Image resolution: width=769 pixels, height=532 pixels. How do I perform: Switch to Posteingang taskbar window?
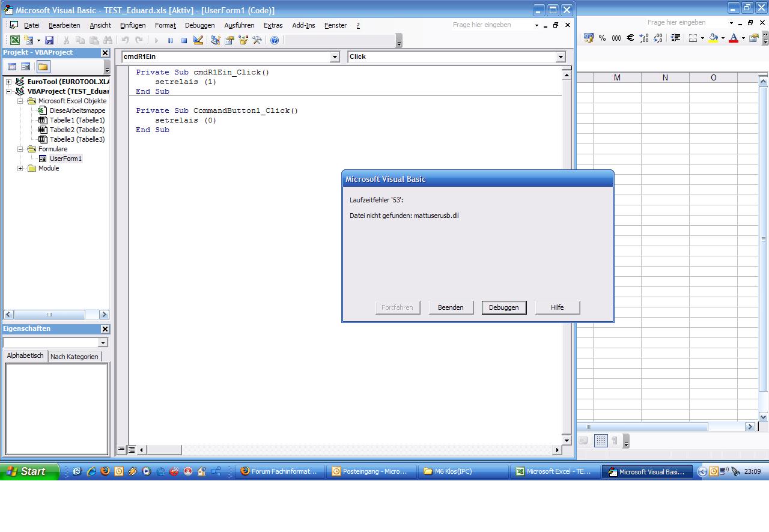pos(371,472)
